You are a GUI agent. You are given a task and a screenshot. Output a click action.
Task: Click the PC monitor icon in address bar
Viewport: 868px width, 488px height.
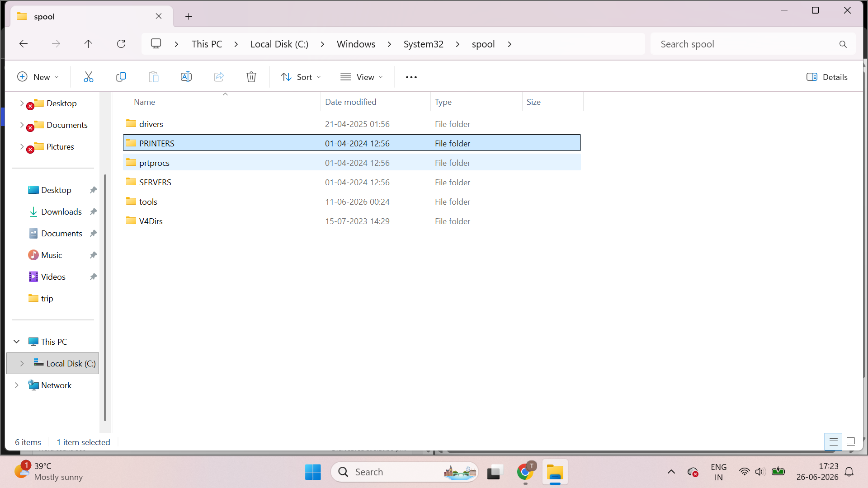(156, 44)
